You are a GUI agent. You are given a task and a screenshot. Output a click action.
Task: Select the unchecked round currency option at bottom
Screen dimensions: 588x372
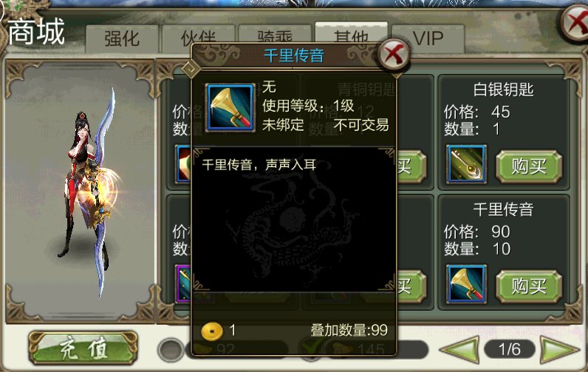[x=170, y=350]
